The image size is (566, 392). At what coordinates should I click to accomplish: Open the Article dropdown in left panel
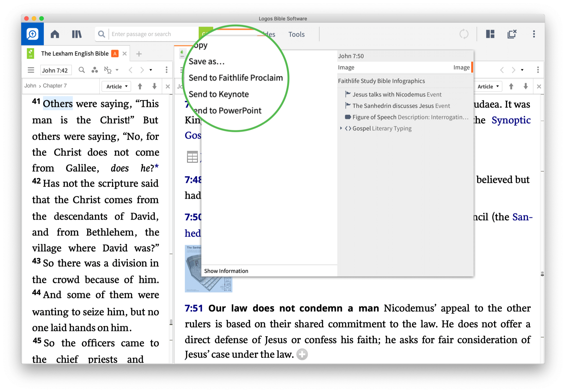pos(117,86)
